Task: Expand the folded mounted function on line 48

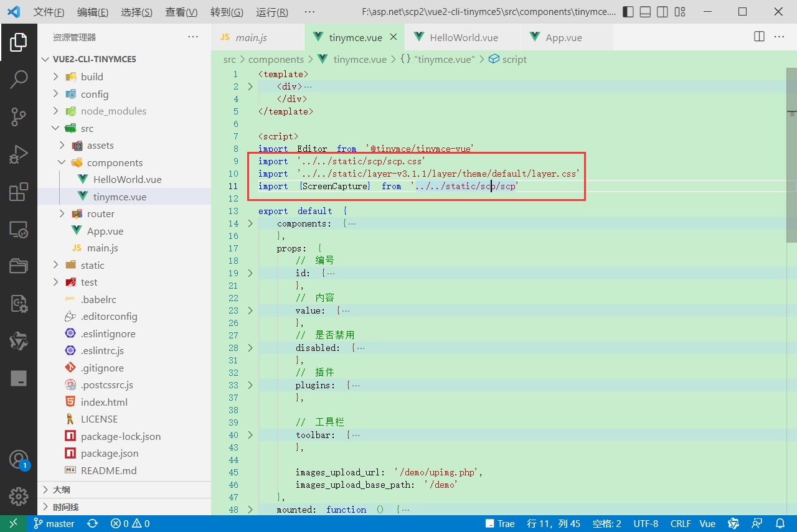Action: click(x=250, y=510)
